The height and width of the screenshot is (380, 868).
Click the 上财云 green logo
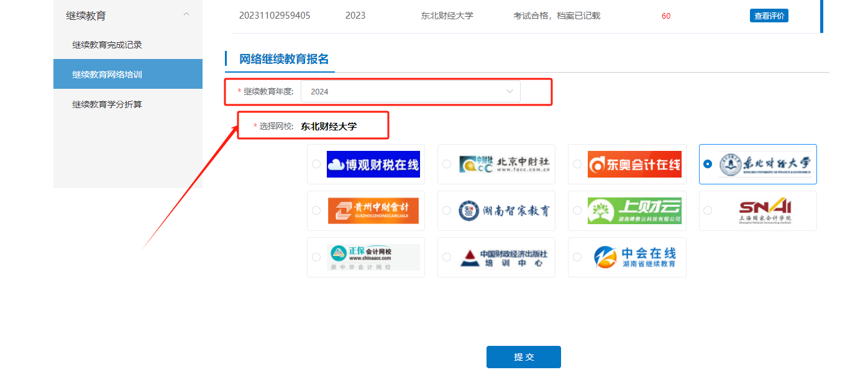(x=634, y=211)
